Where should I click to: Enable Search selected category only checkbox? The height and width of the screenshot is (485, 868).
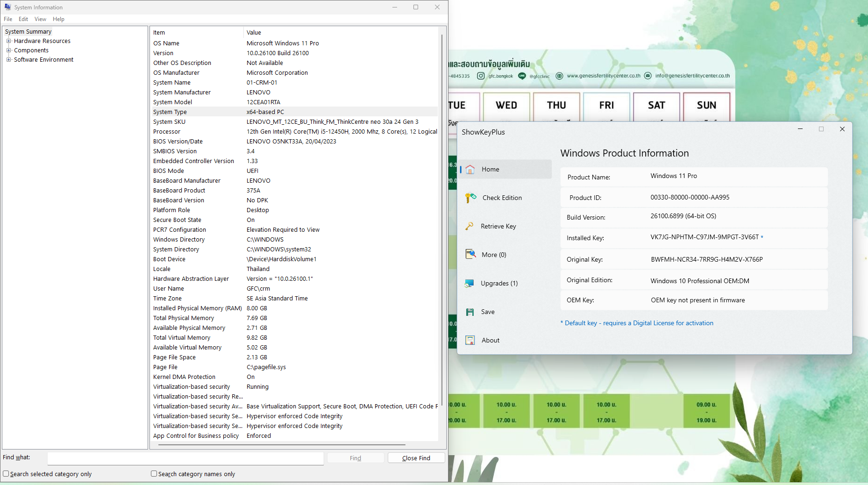pos(6,474)
